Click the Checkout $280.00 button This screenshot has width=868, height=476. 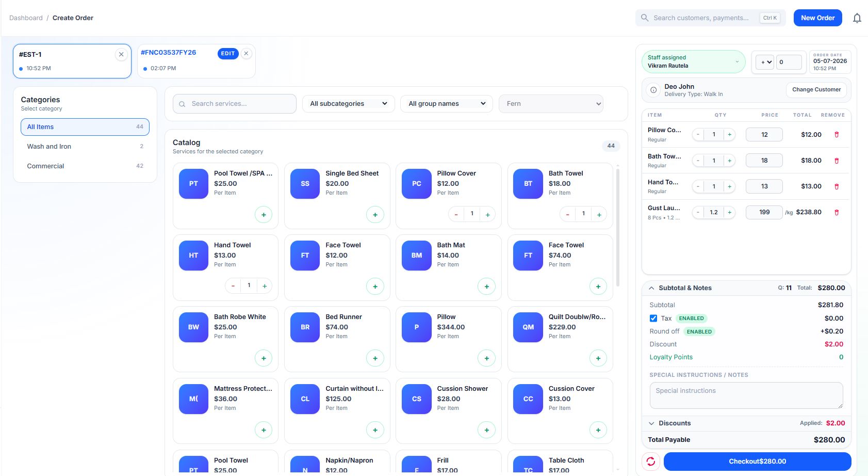coord(757,462)
